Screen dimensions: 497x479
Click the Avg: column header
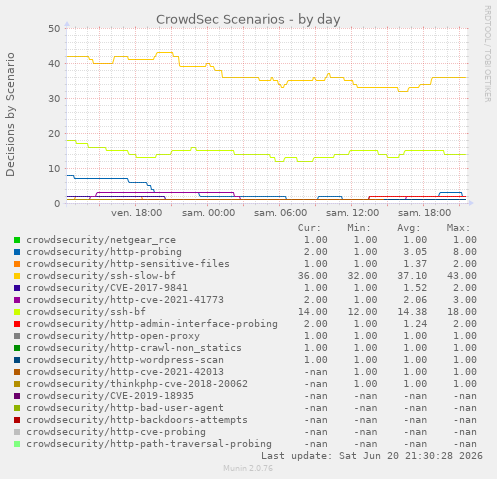(x=409, y=228)
